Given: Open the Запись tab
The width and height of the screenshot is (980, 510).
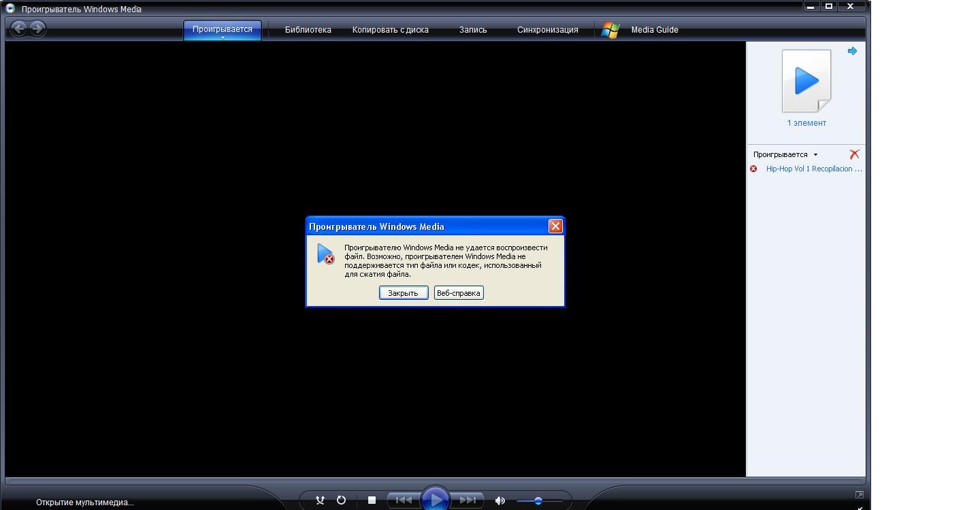Looking at the screenshot, I should tap(473, 30).
